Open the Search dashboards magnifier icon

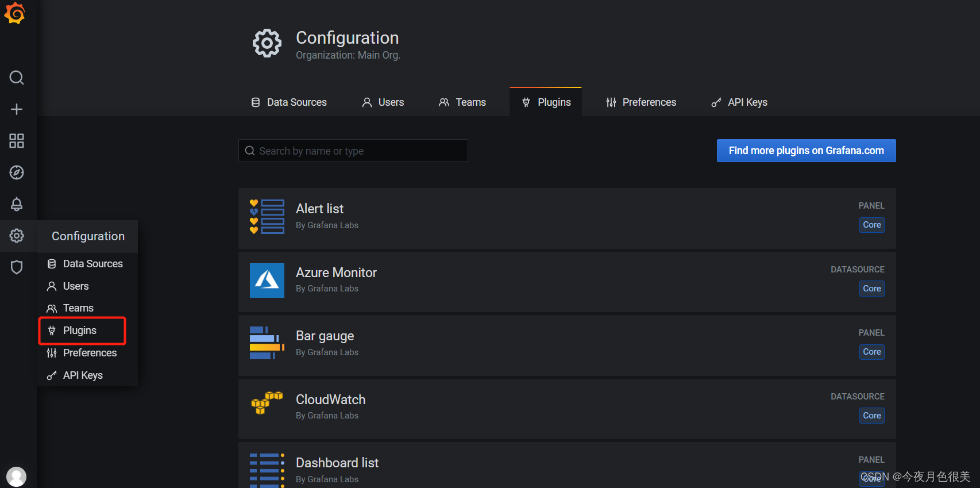pyautogui.click(x=17, y=78)
